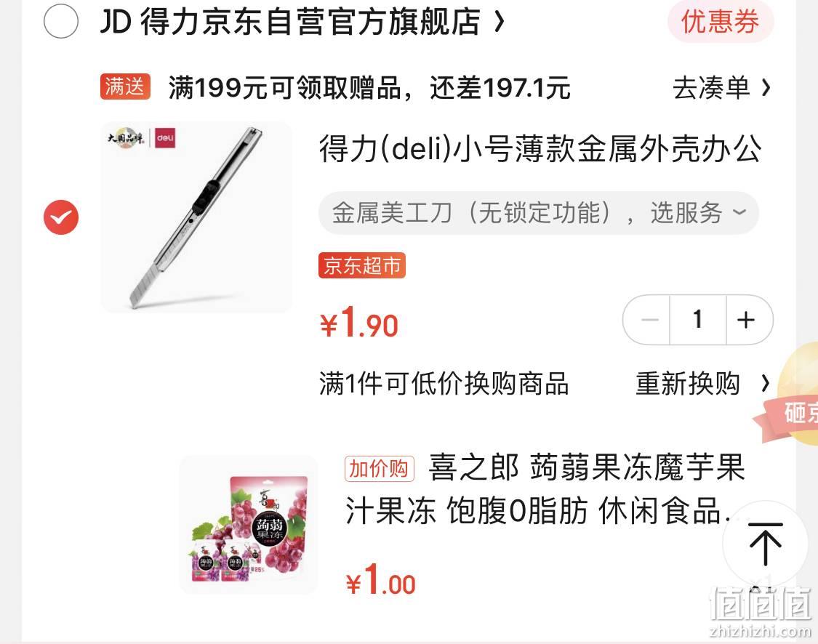Decrease quantity with minus button
818x644 pixels.
(647, 319)
